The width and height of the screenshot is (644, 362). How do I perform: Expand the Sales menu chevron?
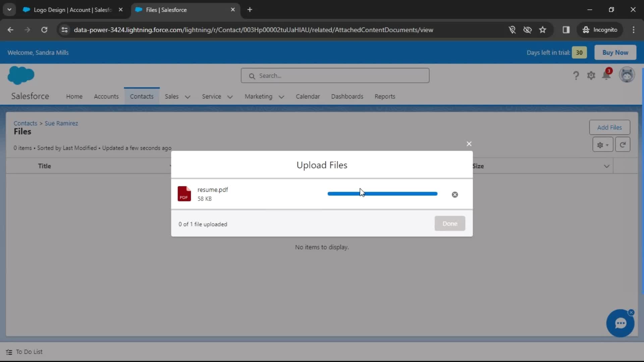coord(187,97)
